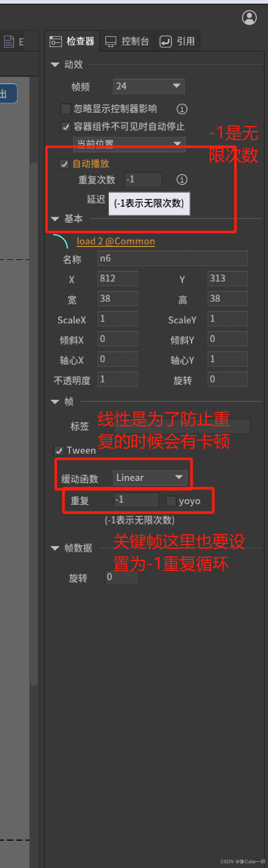Uncheck the auto play checkbox
Screen dimensions: 268x868
[65, 164]
